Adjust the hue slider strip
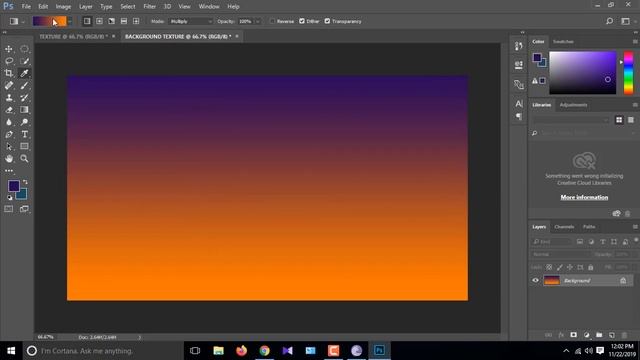Screen dimensions: 640x360 (628, 73)
